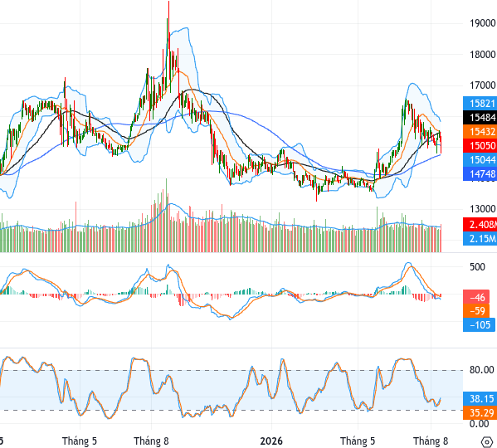
Task: Click the 2026 year marker on time axis
Action: [x=271, y=441]
